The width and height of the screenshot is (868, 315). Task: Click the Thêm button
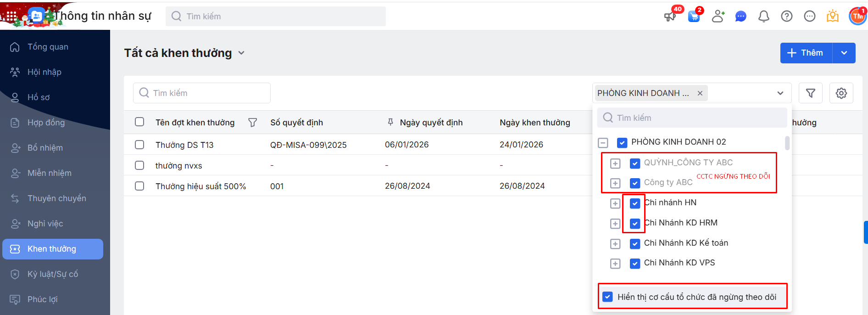[806, 53]
